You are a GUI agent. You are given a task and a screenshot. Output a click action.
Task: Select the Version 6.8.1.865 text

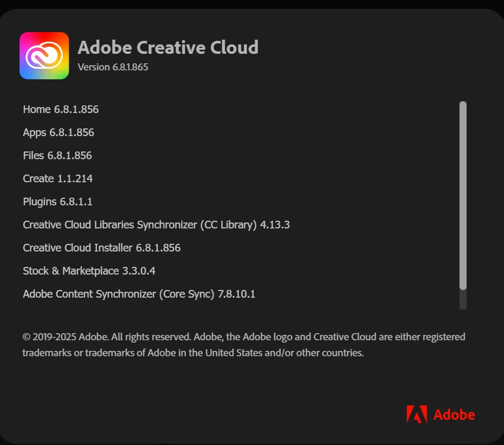tap(113, 67)
